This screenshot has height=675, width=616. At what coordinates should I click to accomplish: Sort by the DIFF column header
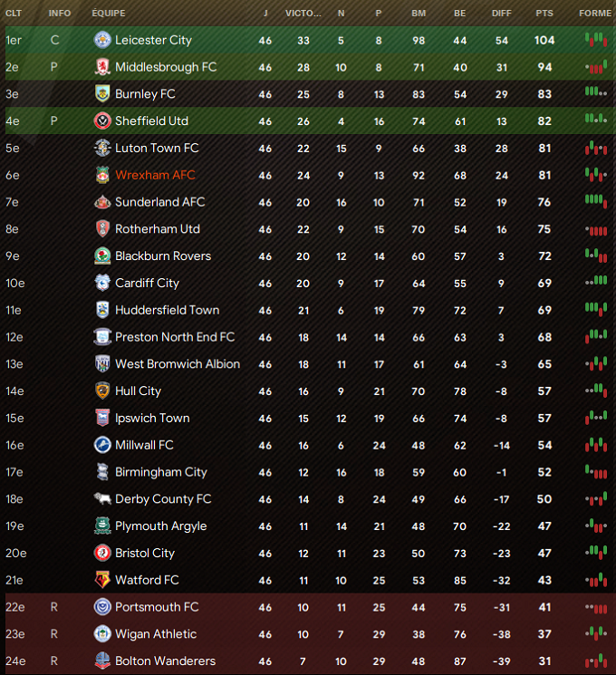(502, 14)
